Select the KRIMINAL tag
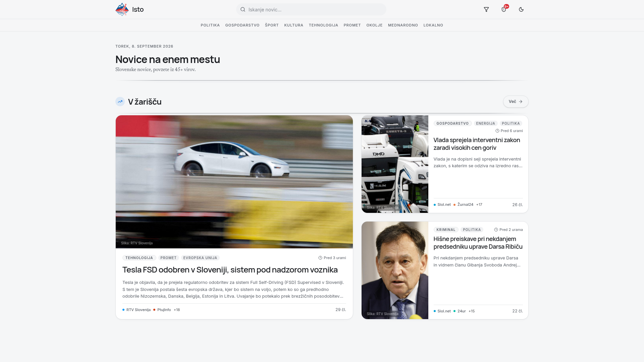Image resolution: width=644 pixels, height=362 pixels. click(446, 230)
